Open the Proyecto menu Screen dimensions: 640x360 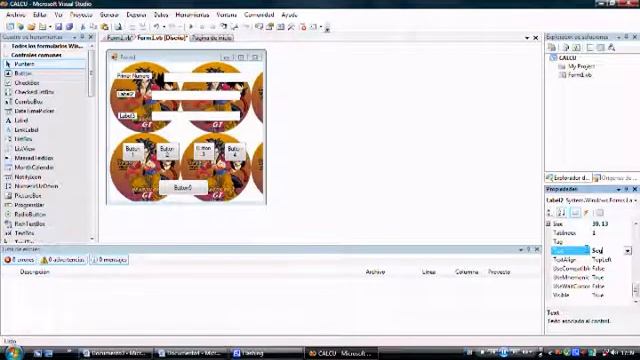point(81,15)
